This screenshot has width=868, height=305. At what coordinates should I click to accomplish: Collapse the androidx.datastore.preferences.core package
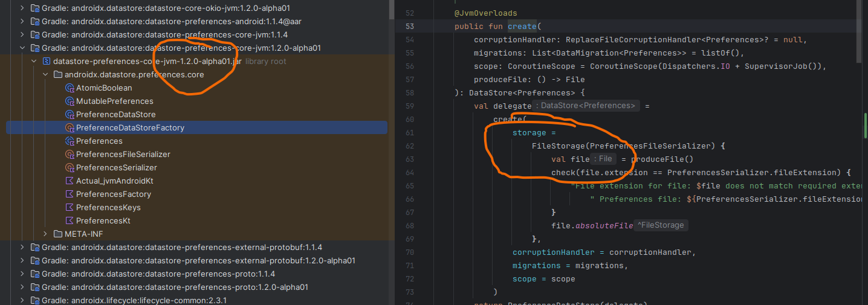[45, 75]
